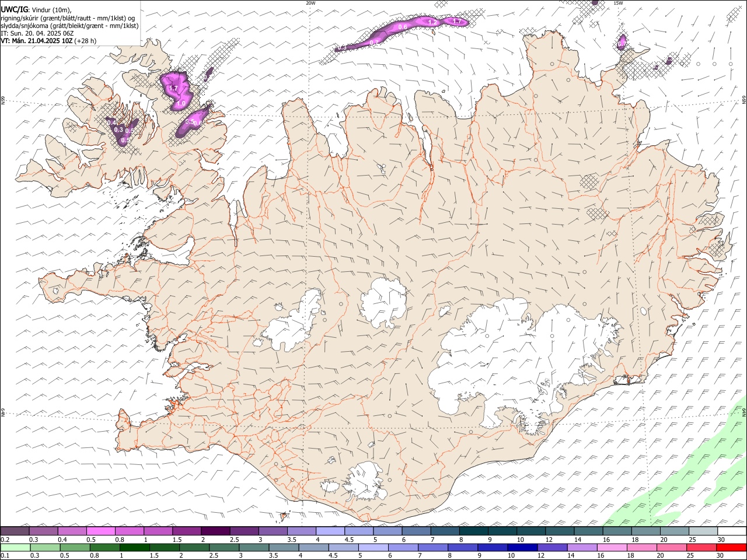Click the white Hofsjökull glacier in central Iceland

click(383, 302)
